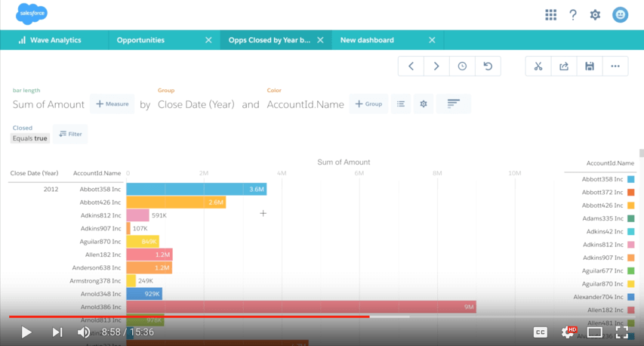Save the lens with the floppy disk icon

tap(590, 66)
